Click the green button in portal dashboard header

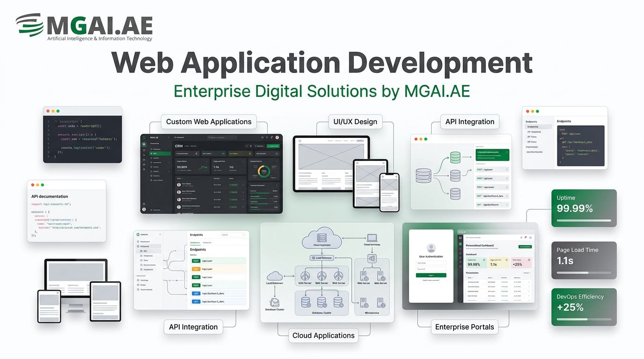click(x=525, y=247)
